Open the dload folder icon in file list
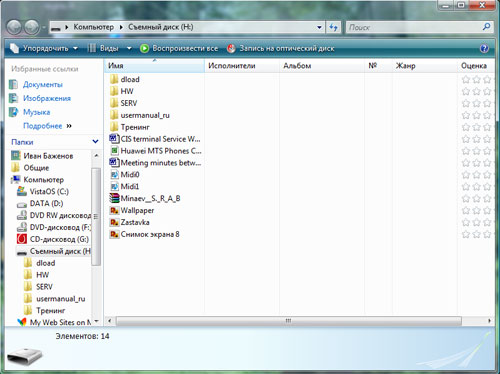This screenshot has width=500, height=374. (114, 79)
